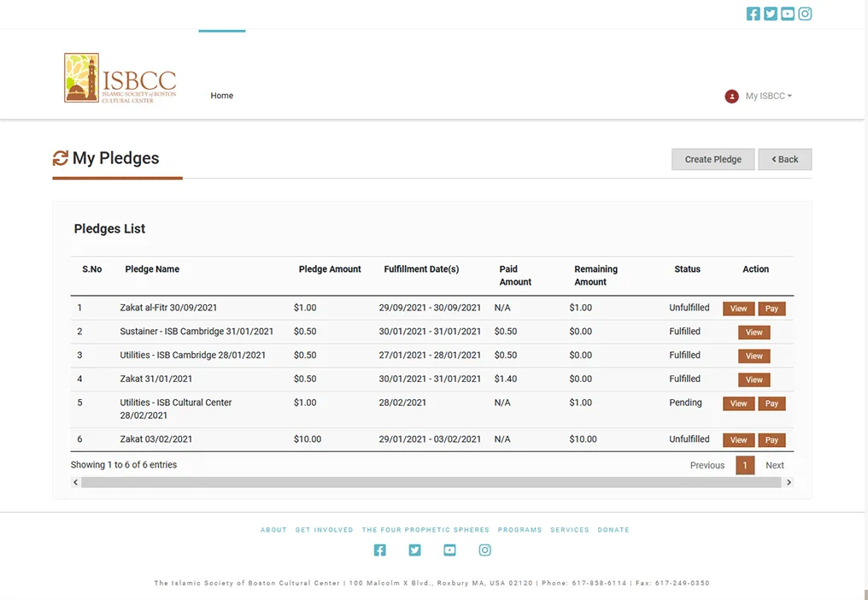Open Facebook icon in top header

(753, 14)
